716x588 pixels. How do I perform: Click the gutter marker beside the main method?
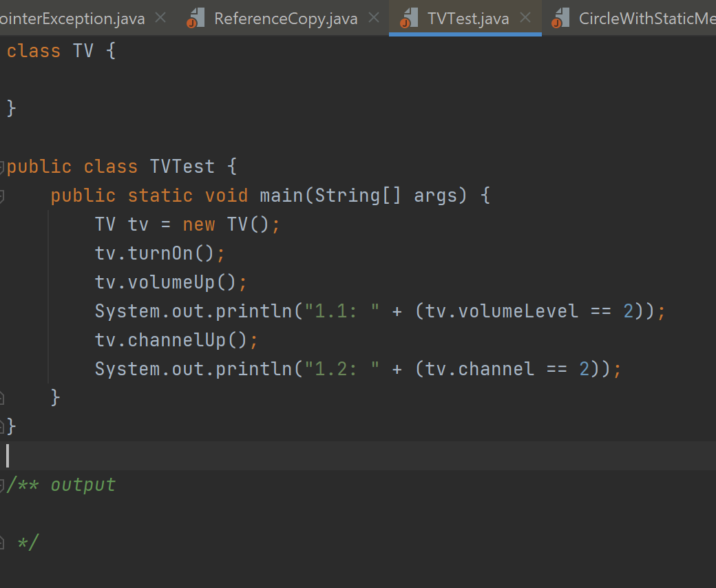click(3, 195)
